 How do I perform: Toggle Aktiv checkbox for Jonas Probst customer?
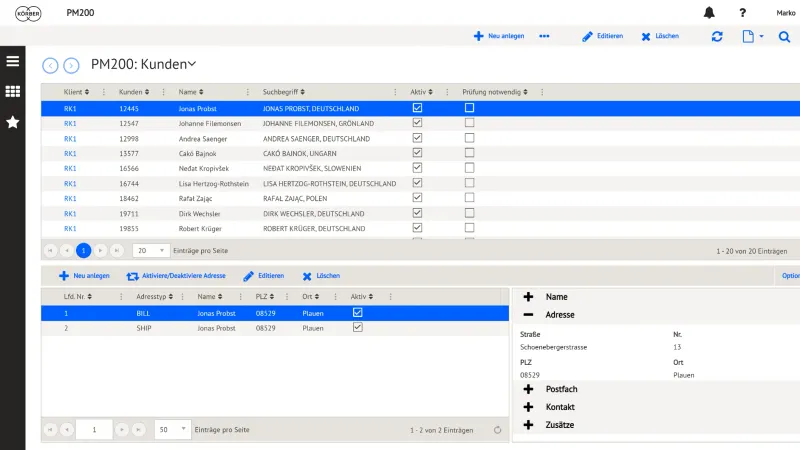(x=417, y=108)
